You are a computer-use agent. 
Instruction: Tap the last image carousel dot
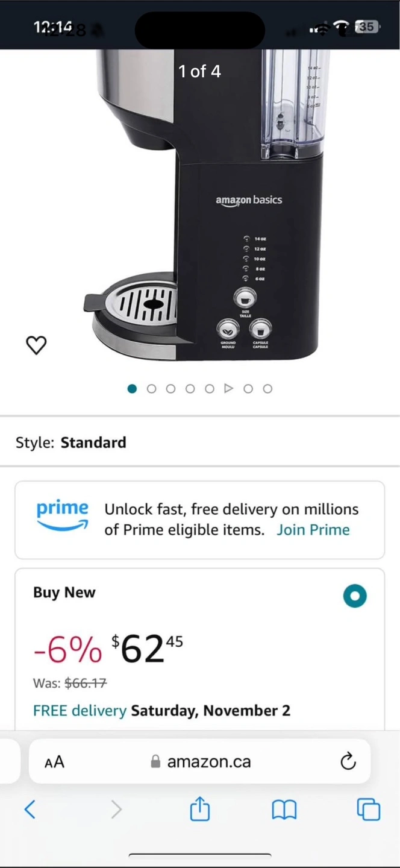tap(267, 389)
